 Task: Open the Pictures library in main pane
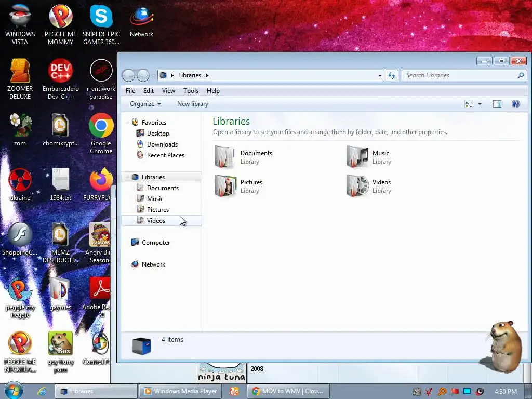point(239,186)
